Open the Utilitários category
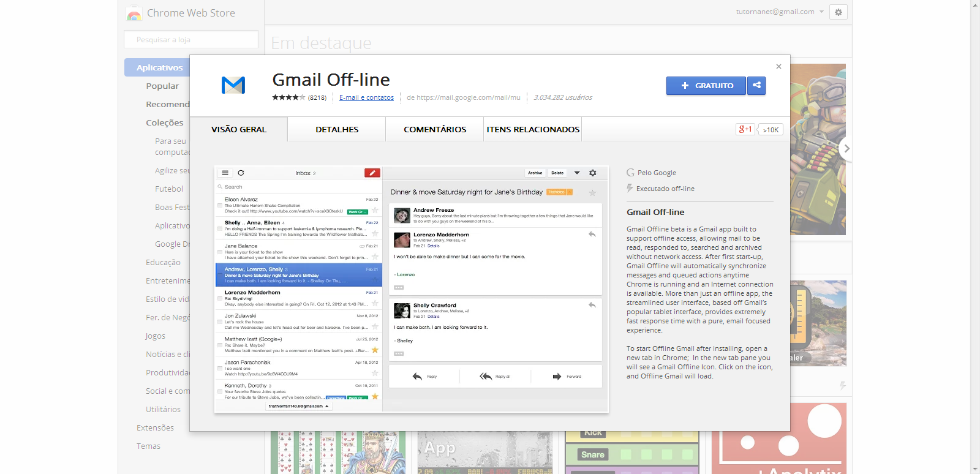The width and height of the screenshot is (980, 474). 163,409
